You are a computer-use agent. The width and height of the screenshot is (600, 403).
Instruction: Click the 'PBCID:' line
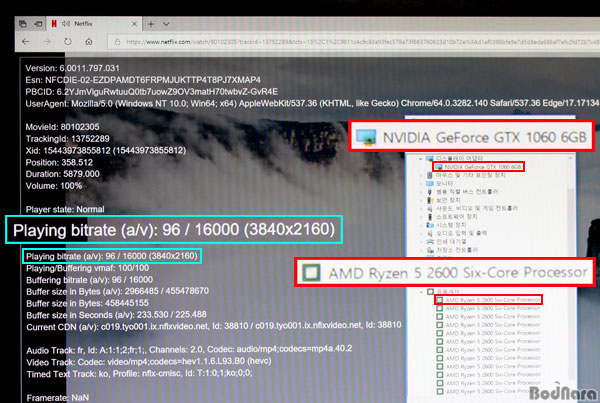tap(152, 92)
